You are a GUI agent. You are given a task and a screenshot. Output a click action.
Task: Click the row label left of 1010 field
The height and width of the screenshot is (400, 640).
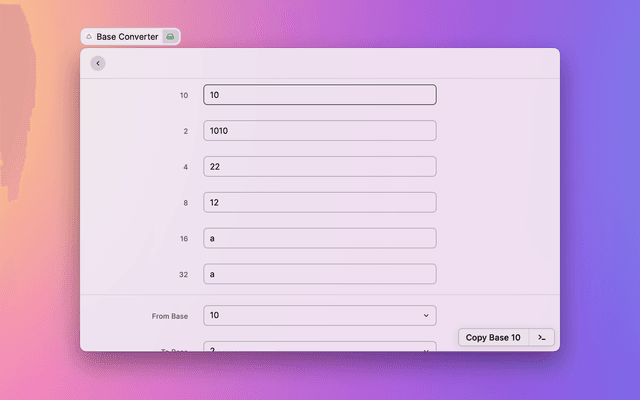(x=185, y=132)
